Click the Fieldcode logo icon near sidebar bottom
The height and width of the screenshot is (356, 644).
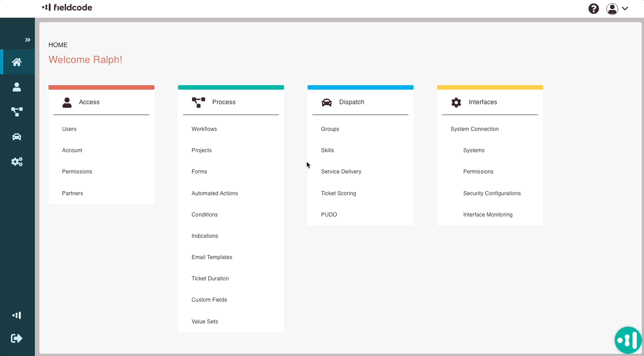tap(17, 315)
